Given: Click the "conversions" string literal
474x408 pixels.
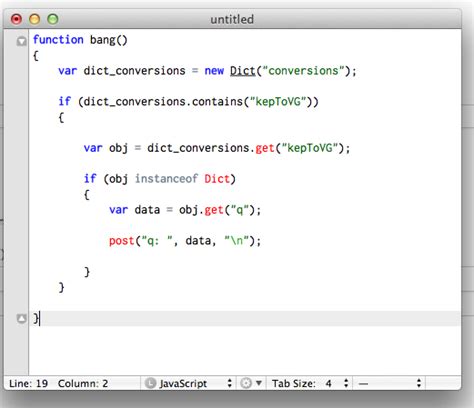Looking at the screenshot, I should tap(303, 71).
